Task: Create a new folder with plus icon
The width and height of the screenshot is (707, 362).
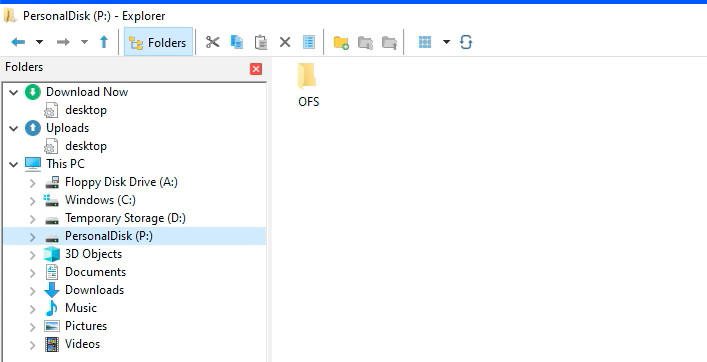Action: pos(341,42)
